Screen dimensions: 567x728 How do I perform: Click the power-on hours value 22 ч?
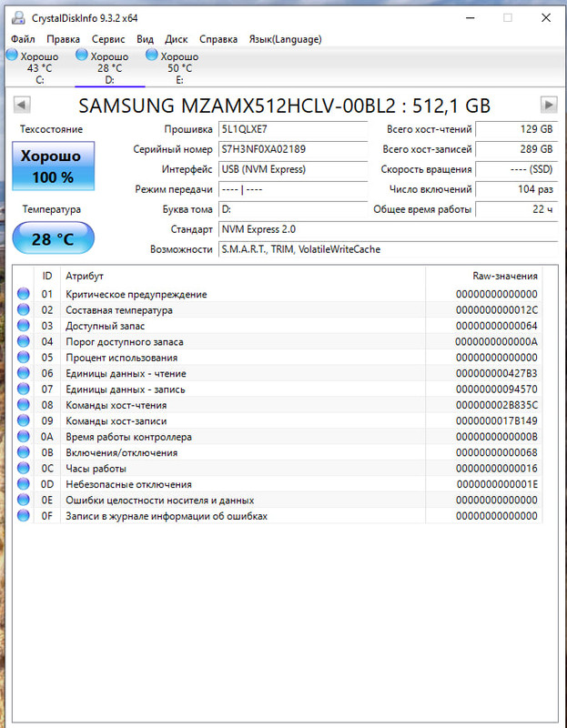(x=517, y=209)
